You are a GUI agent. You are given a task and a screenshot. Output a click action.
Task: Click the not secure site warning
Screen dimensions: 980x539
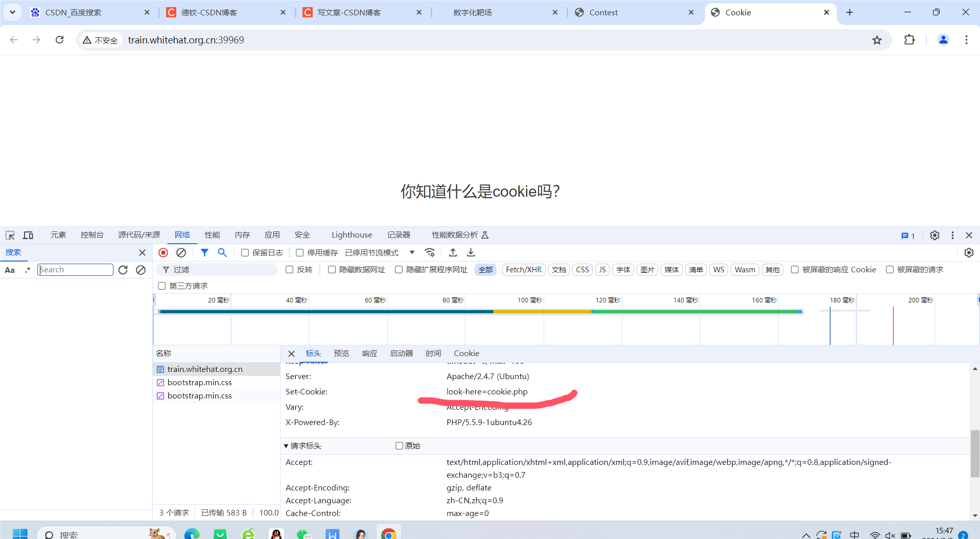tap(101, 40)
